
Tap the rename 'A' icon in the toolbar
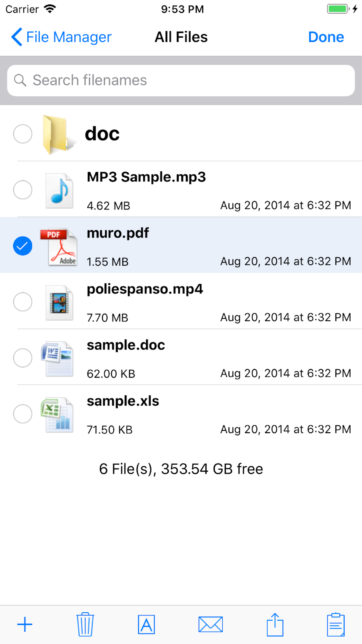tap(146, 624)
